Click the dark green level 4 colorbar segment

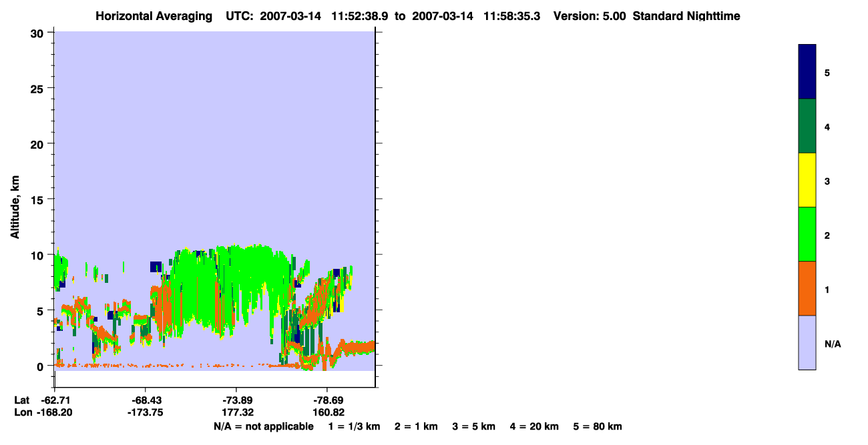point(807,126)
